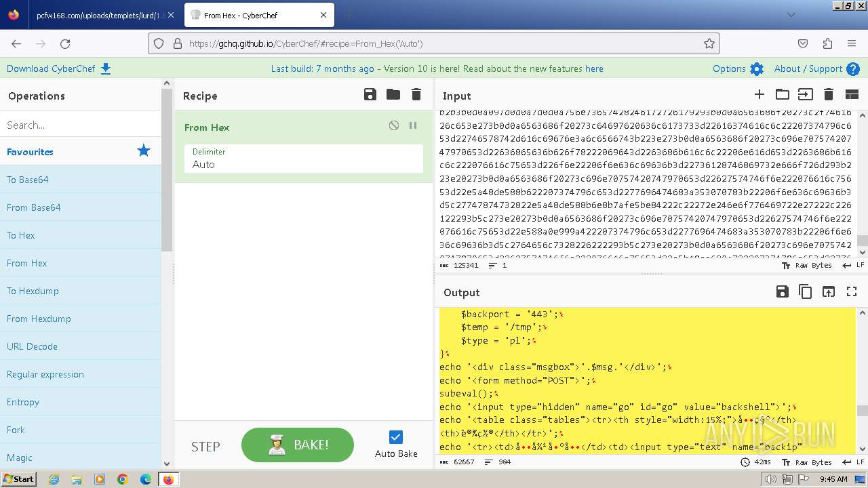Set breakpoint on From Hex operation
Image resolution: width=868 pixels, height=488 pixels.
pos(412,125)
